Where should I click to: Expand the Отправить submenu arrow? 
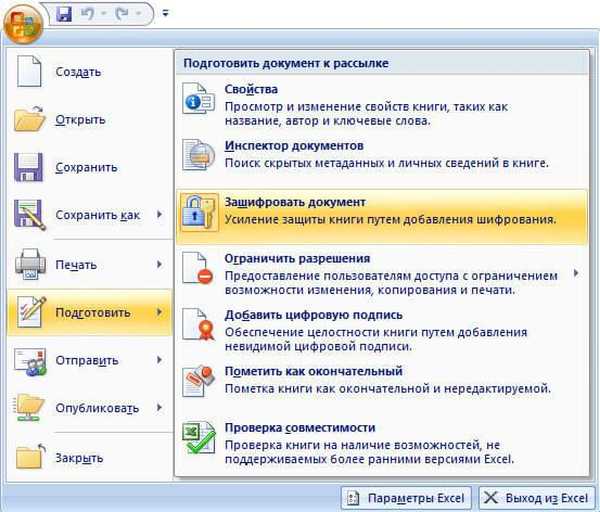[160, 360]
